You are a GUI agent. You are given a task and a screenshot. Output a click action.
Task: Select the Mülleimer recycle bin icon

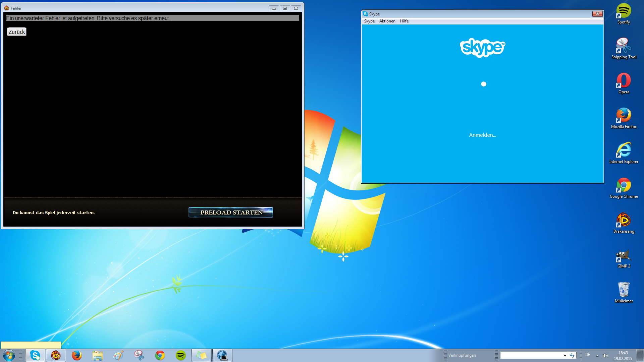[624, 293]
